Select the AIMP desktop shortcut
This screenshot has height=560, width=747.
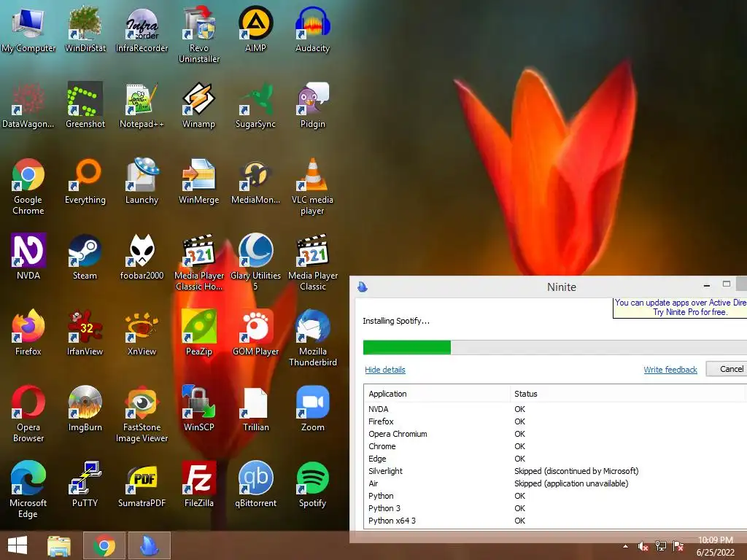255,29
